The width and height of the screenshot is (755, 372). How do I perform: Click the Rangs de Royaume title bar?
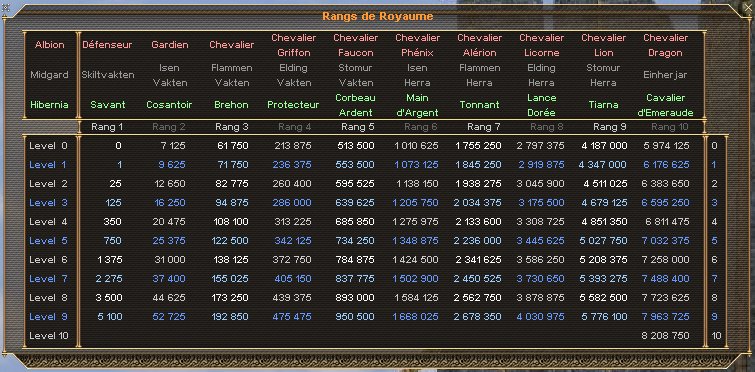(378, 16)
